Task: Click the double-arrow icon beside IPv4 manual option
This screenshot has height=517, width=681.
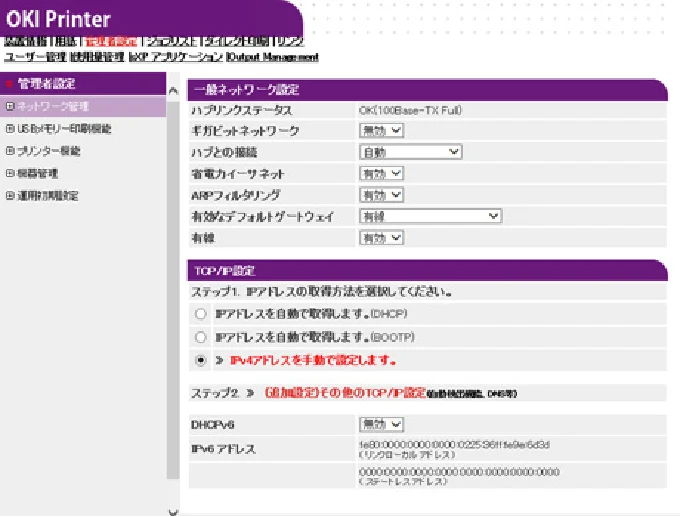Action: 219,360
